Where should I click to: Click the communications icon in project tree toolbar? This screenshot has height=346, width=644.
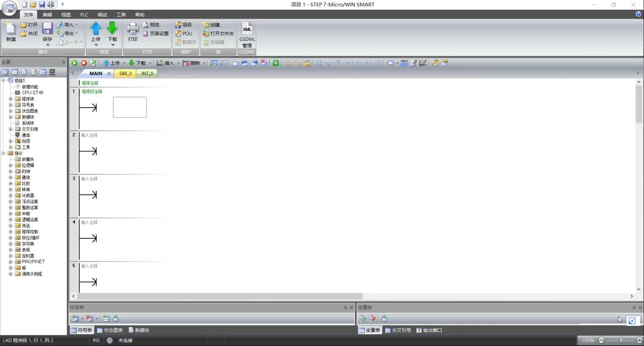(x=52, y=72)
